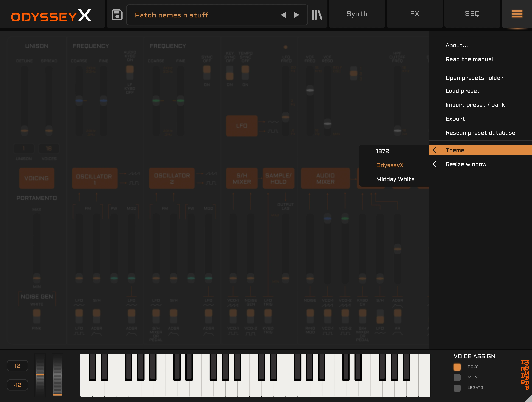Toggle the oscillator 2 SYNC switch

[207, 73]
